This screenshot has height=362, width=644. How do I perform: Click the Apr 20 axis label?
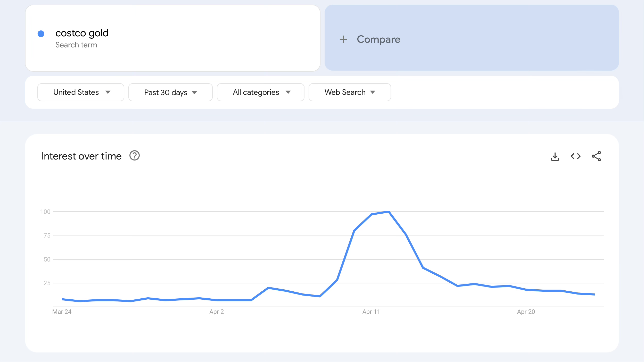(526, 312)
